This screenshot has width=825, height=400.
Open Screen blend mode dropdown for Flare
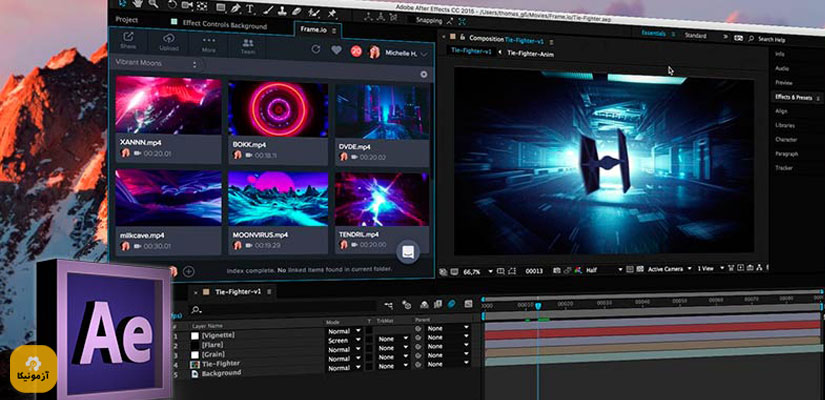click(x=344, y=341)
